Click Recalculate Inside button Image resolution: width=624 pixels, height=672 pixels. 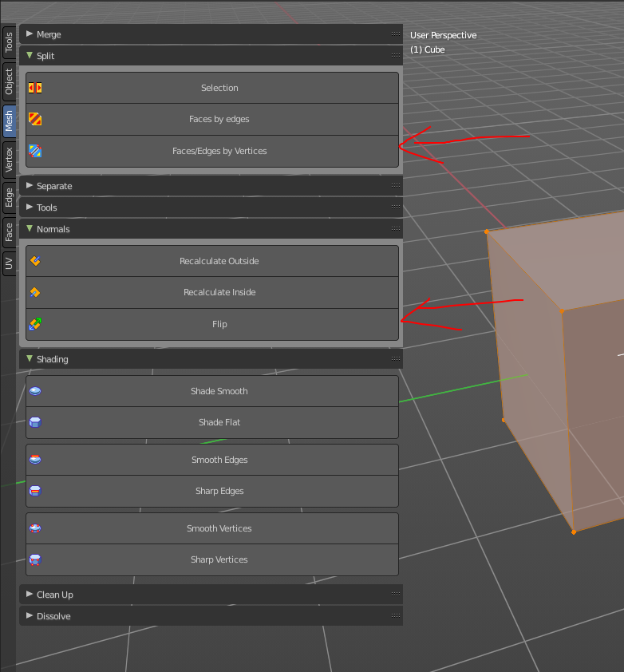(212, 292)
